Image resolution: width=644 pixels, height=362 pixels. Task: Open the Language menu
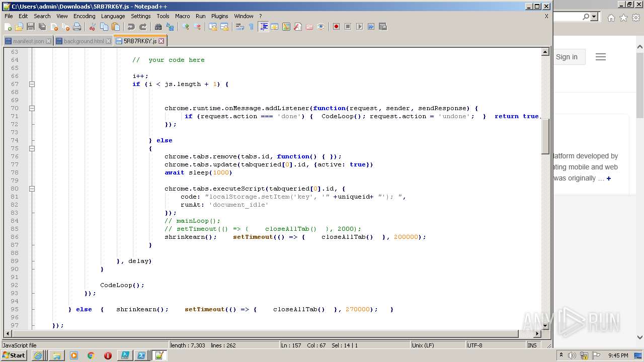pos(113,16)
